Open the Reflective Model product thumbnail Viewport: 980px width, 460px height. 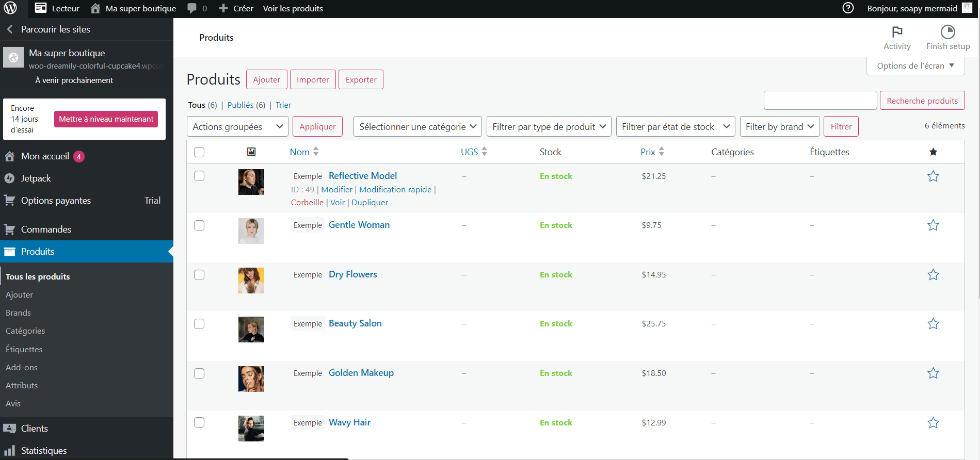pos(251,182)
